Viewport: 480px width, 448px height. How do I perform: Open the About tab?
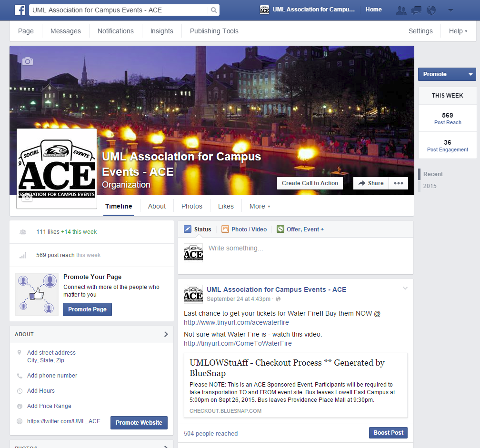[157, 206]
